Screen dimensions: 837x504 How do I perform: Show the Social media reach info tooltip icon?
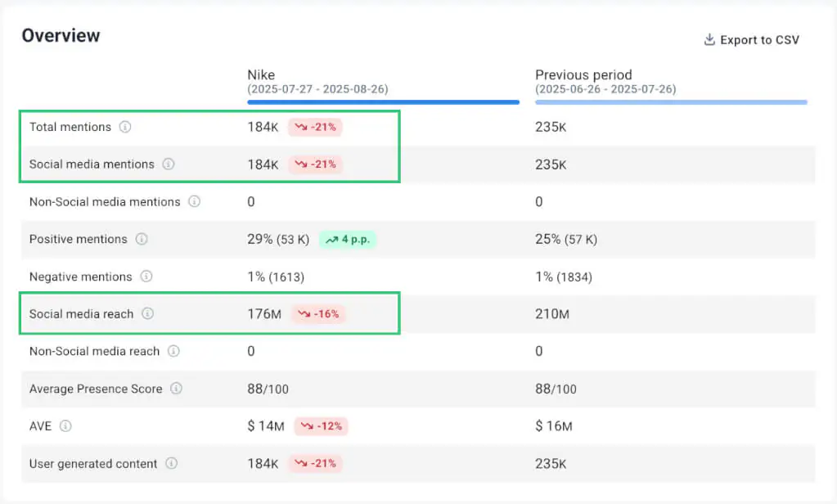pyautogui.click(x=148, y=314)
